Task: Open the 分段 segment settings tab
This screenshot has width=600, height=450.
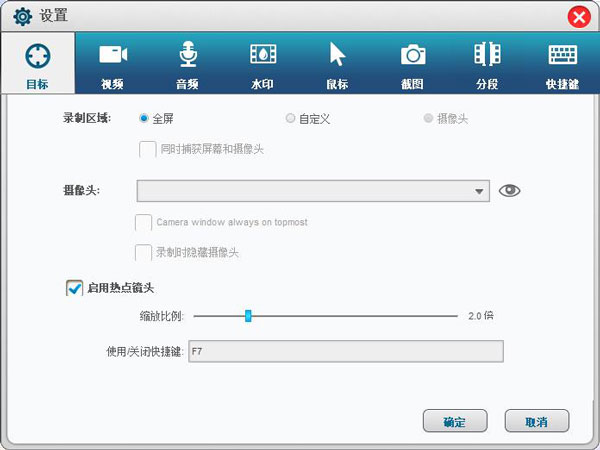Action: coord(487,64)
